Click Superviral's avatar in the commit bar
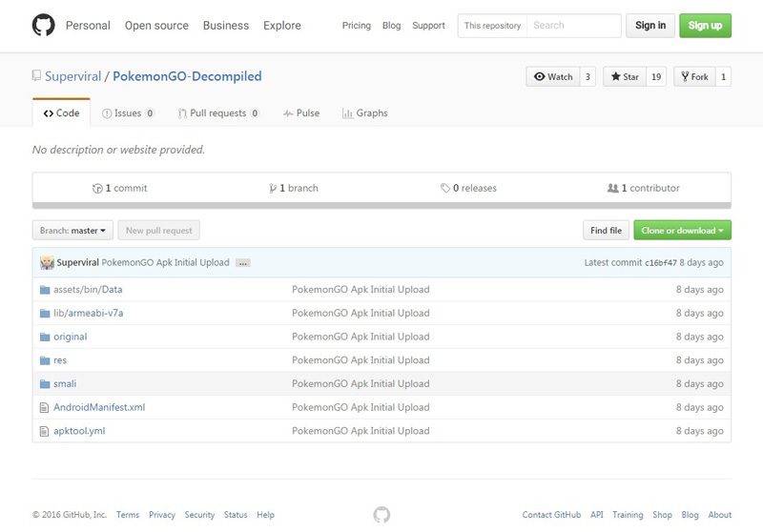Viewport: 763px width, 532px height. click(47, 262)
